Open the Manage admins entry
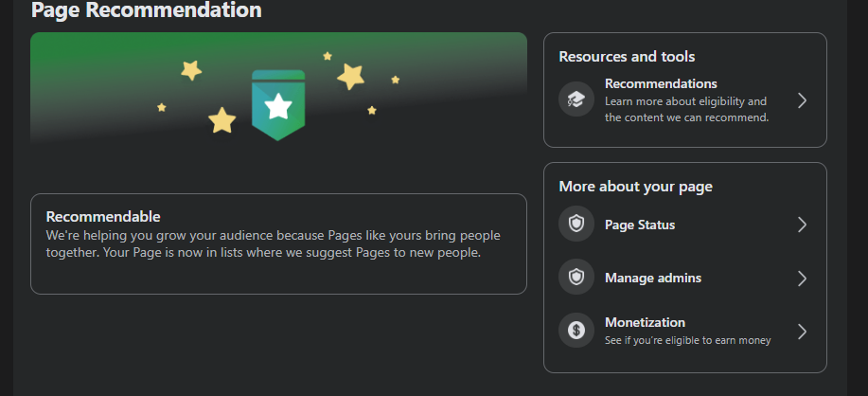 click(x=684, y=278)
